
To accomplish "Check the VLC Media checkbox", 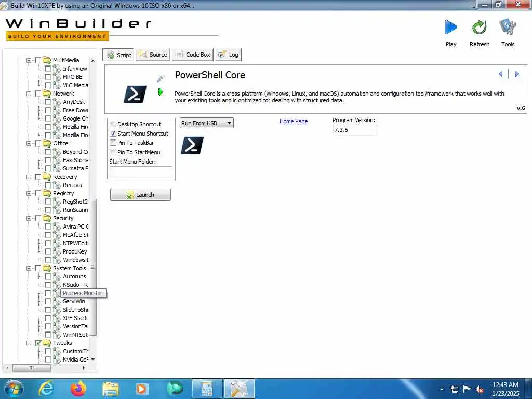I will point(48,85).
